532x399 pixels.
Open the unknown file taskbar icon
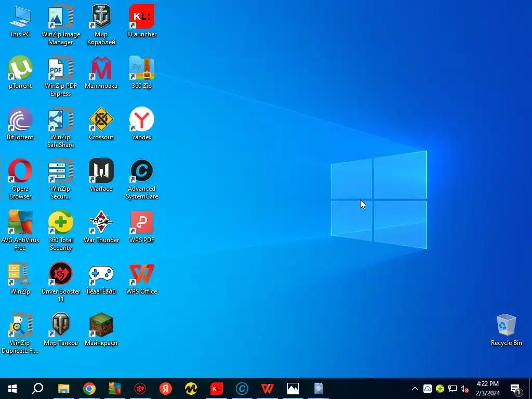pyautogui.click(x=318, y=389)
